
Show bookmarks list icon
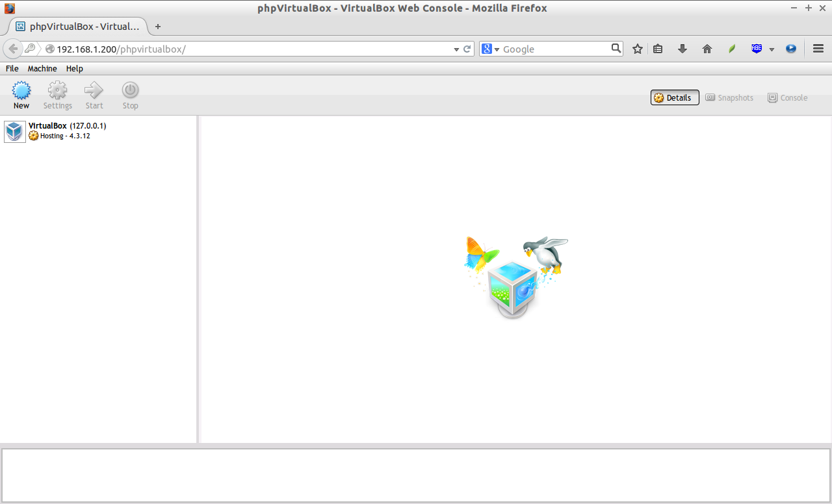[x=658, y=49]
